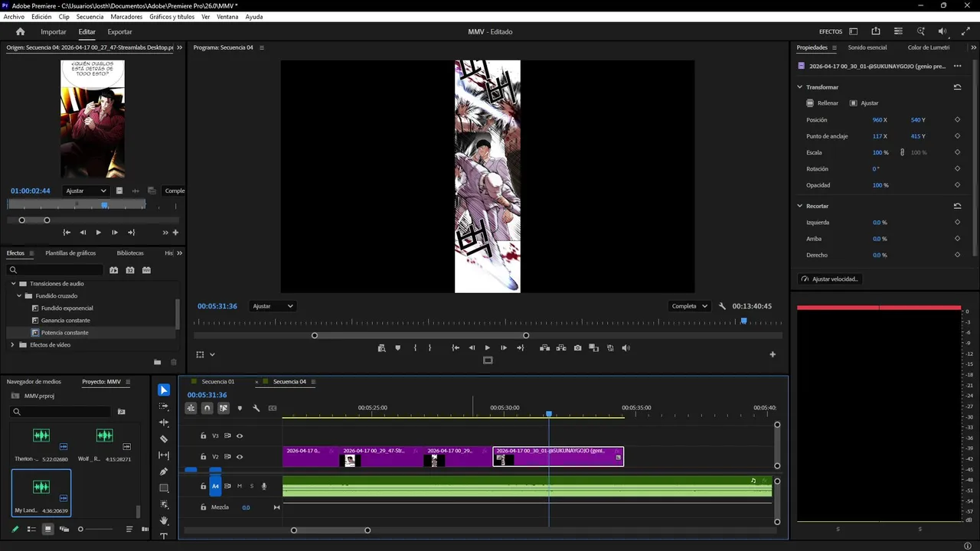Click Mark In bracket in Program monitor
This screenshot has height=551, width=980.
[x=415, y=348]
